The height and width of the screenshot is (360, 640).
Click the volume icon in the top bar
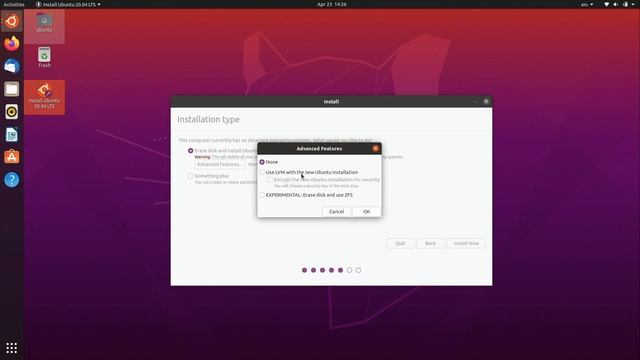(616, 4)
